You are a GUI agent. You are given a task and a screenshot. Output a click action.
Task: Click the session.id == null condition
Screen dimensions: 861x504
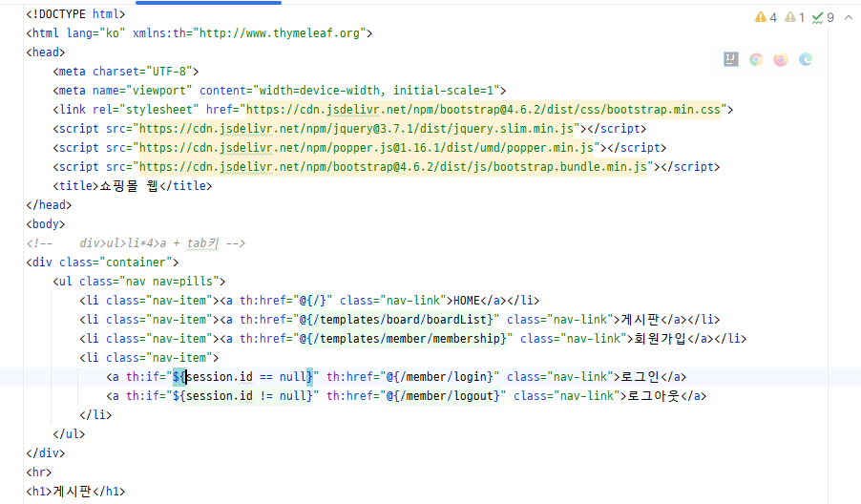(246, 377)
